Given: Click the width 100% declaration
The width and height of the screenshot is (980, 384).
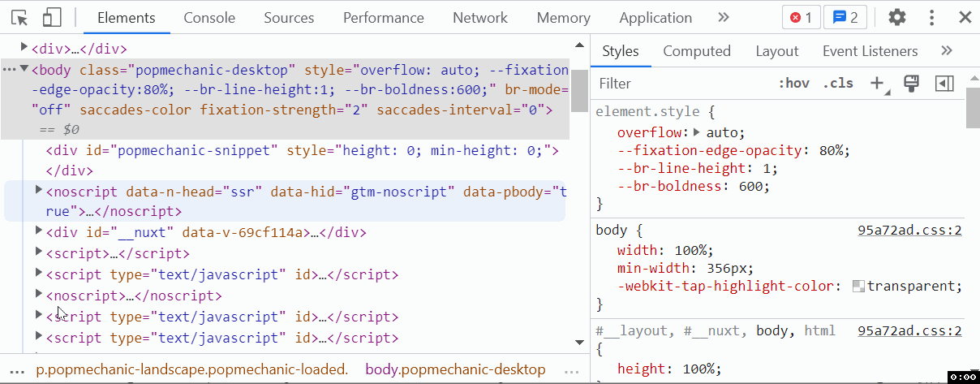Looking at the screenshot, I should click(x=665, y=250).
